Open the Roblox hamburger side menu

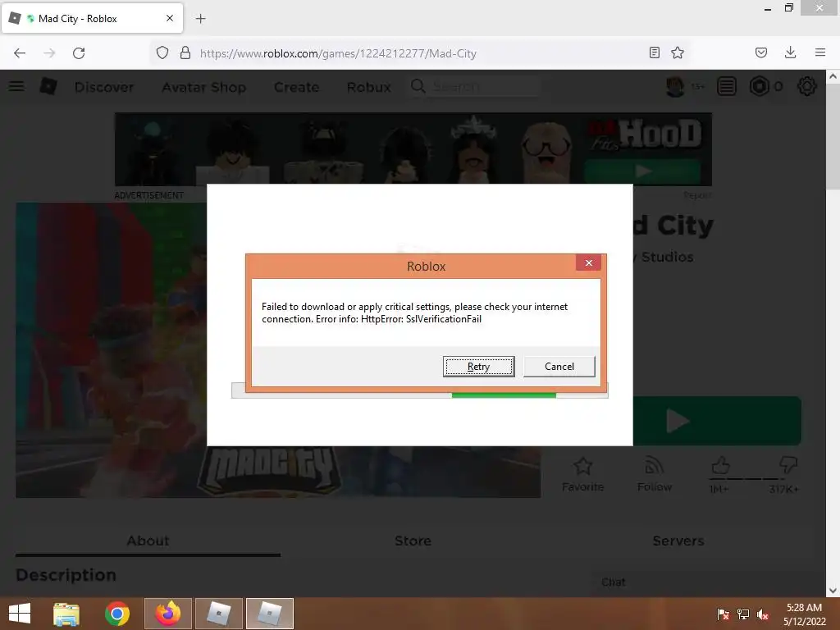click(16, 86)
